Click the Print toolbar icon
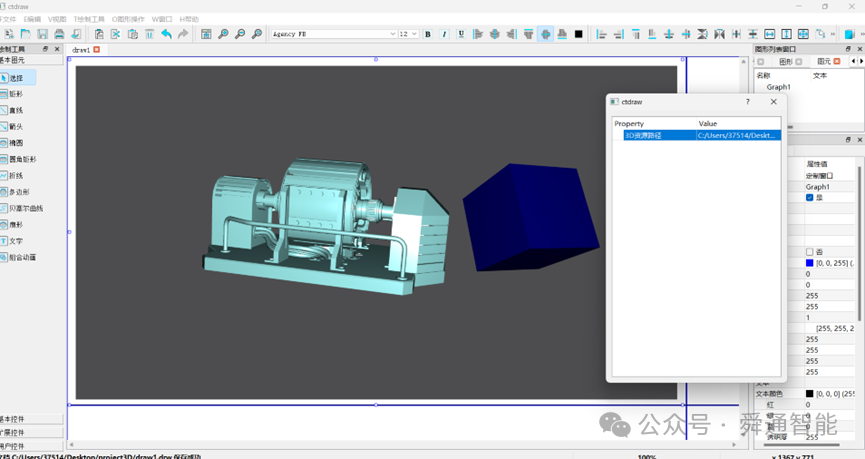The width and height of the screenshot is (865, 459). (x=59, y=34)
